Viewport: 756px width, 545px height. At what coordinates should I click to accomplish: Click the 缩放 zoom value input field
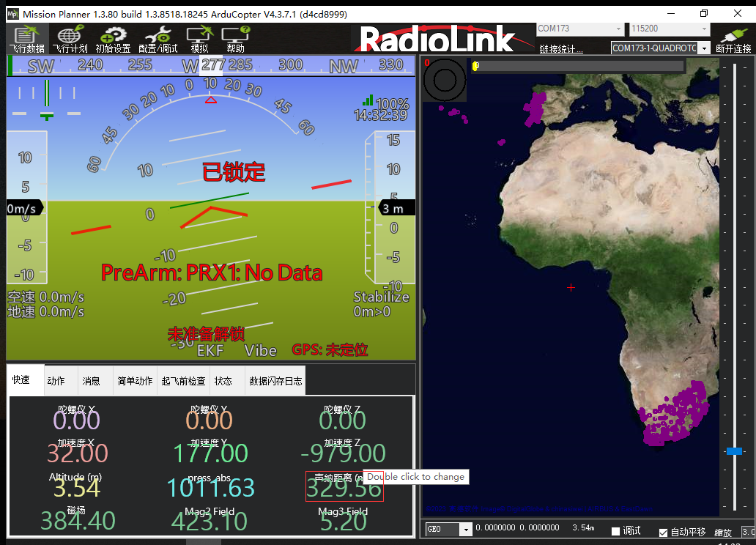[748, 532]
